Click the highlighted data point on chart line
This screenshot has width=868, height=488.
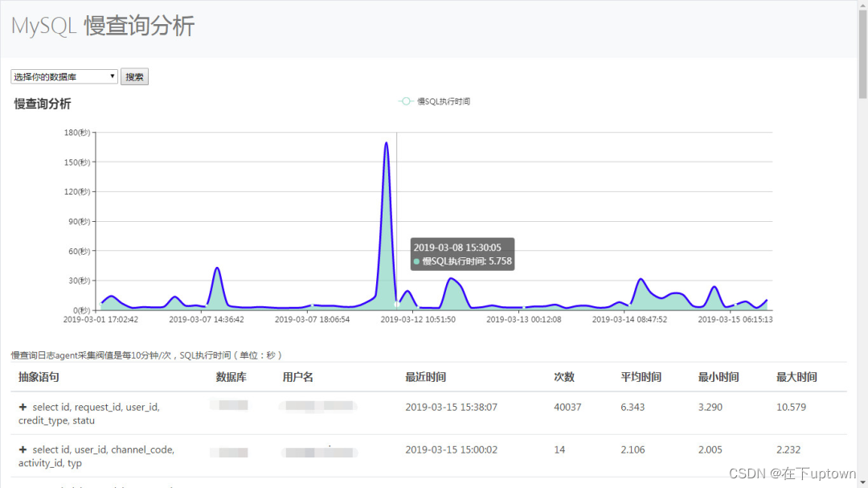[396, 304]
